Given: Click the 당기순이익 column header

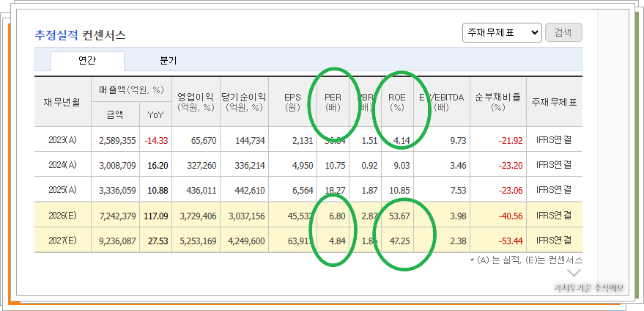Looking at the screenshot, I should click(x=244, y=102).
